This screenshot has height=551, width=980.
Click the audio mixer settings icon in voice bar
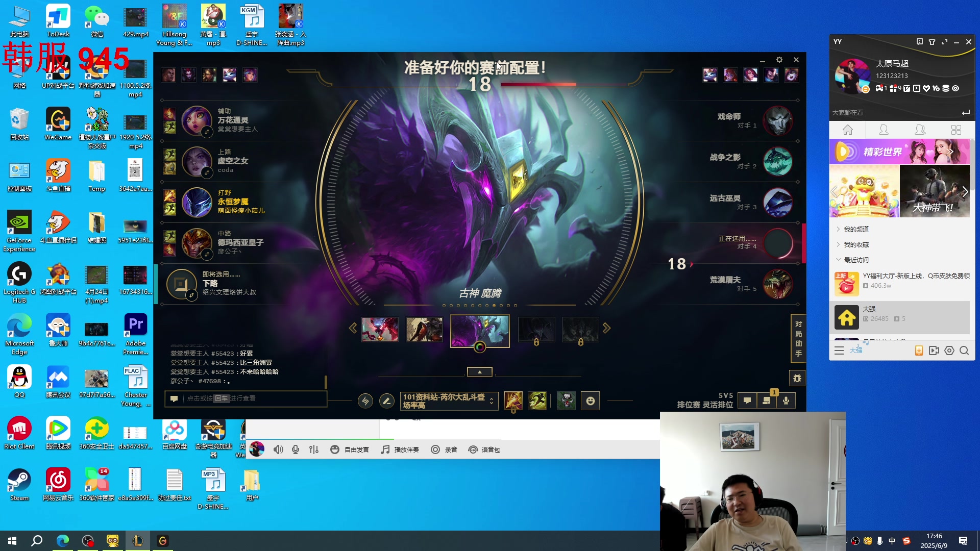[314, 449]
